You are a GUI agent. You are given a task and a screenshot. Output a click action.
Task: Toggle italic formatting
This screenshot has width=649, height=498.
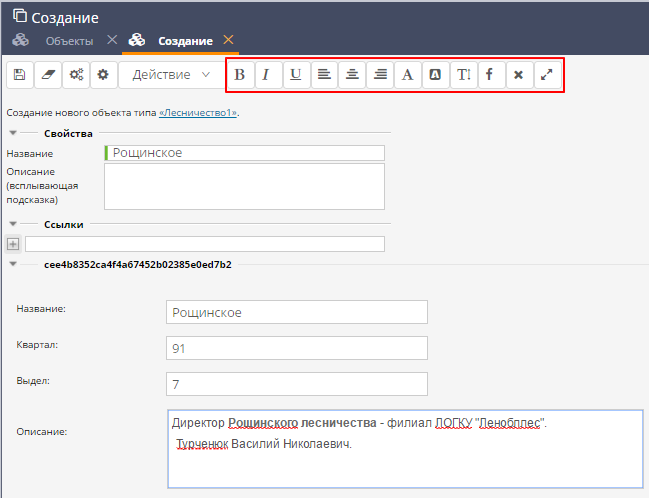pyautogui.click(x=267, y=75)
